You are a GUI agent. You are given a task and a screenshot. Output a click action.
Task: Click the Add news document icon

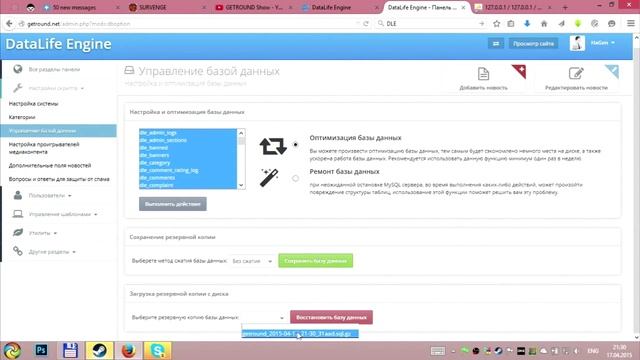pos(483,74)
